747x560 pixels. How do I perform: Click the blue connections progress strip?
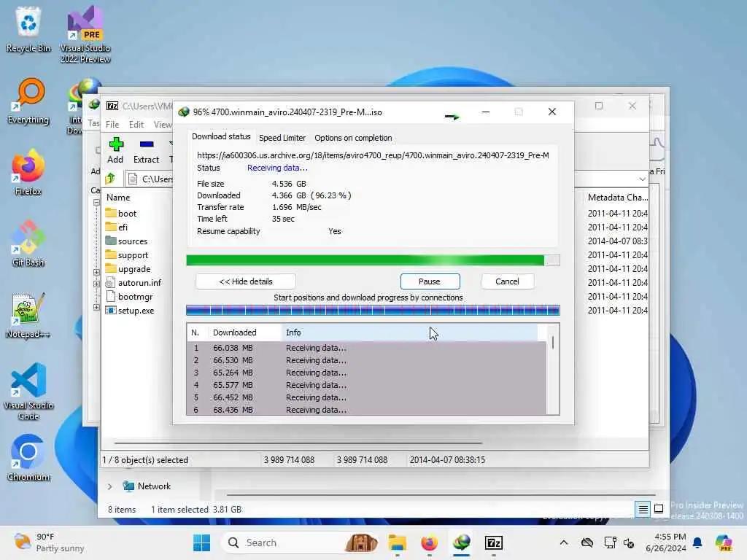click(373, 311)
